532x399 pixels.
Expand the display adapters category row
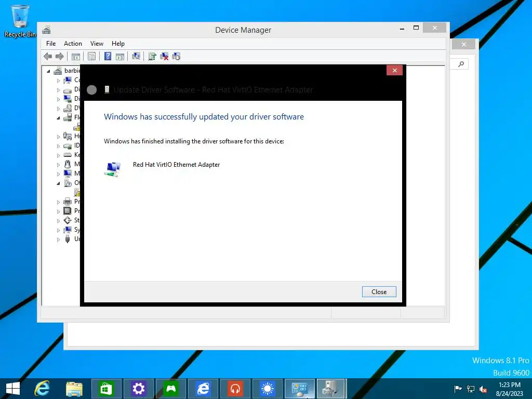pos(58,99)
